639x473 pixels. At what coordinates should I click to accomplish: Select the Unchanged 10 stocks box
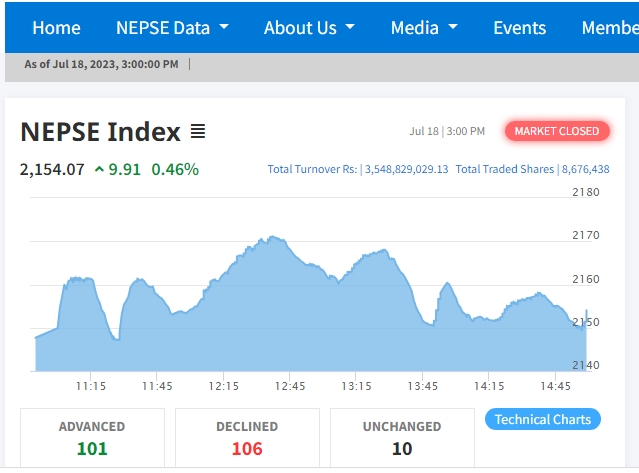click(x=402, y=438)
